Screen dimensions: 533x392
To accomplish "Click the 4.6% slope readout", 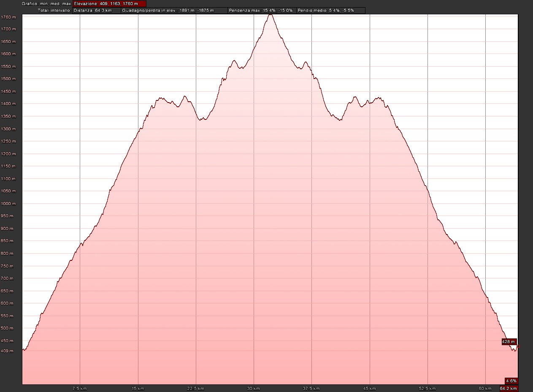I will [511, 381].
